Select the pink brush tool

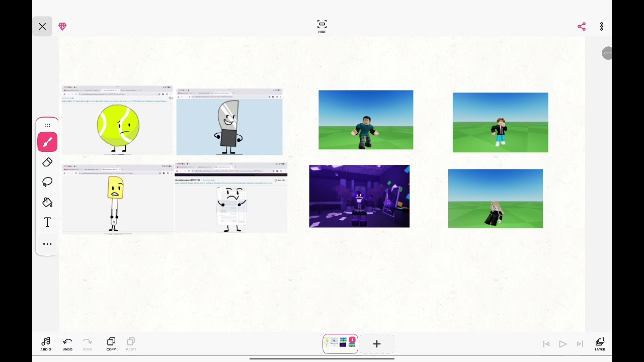coord(47,142)
